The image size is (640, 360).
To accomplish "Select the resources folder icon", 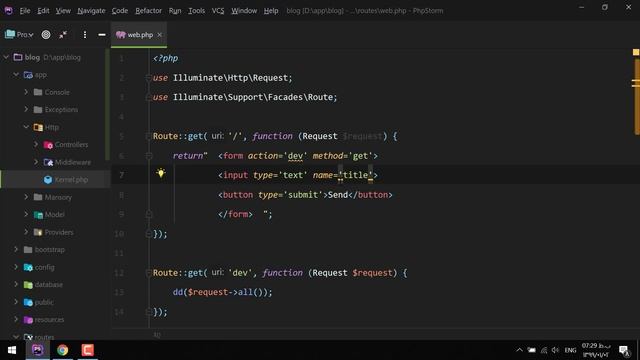I will click(28, 320).
